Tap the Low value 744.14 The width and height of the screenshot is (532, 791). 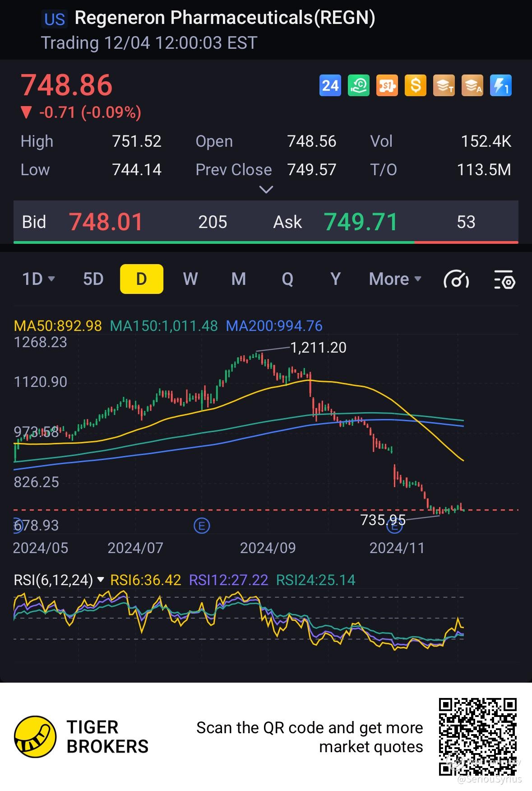137,170
